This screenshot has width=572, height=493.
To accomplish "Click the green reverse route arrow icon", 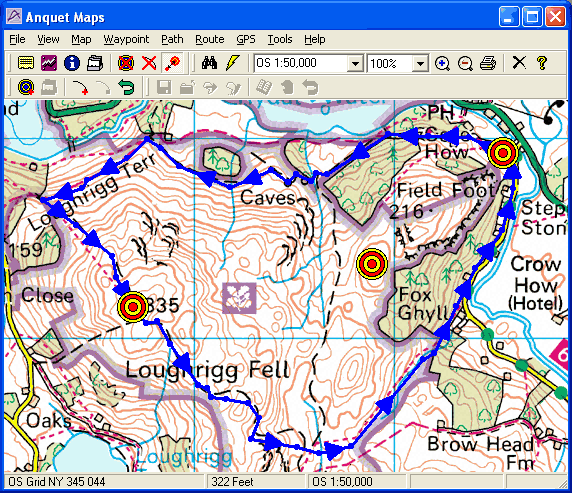I will click(x=126, y=88).
